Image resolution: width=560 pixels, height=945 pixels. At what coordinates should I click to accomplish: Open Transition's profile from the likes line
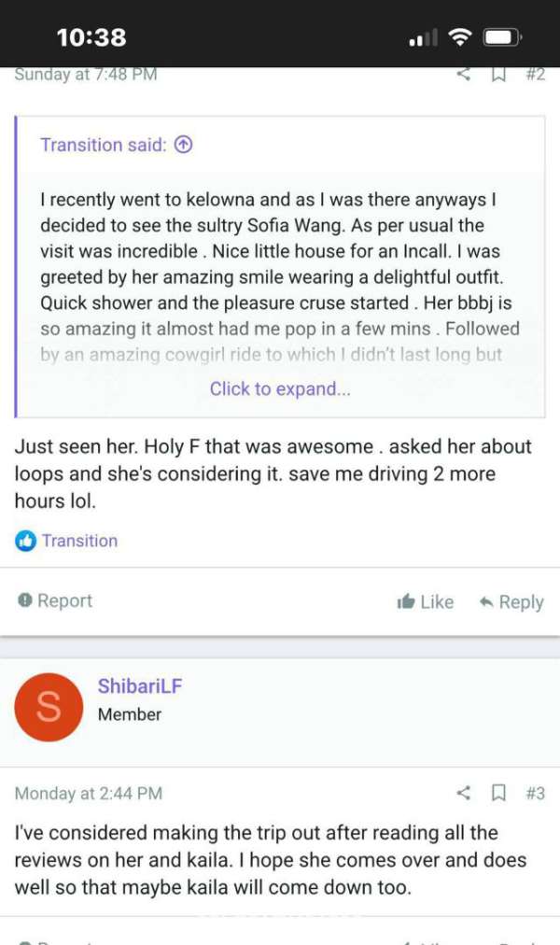(79, 541)
